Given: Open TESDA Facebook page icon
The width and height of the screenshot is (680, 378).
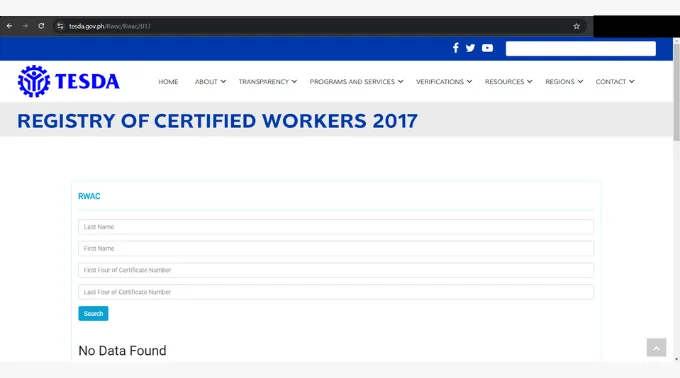Looking at the screenshot, I should [x=455, y=48].
